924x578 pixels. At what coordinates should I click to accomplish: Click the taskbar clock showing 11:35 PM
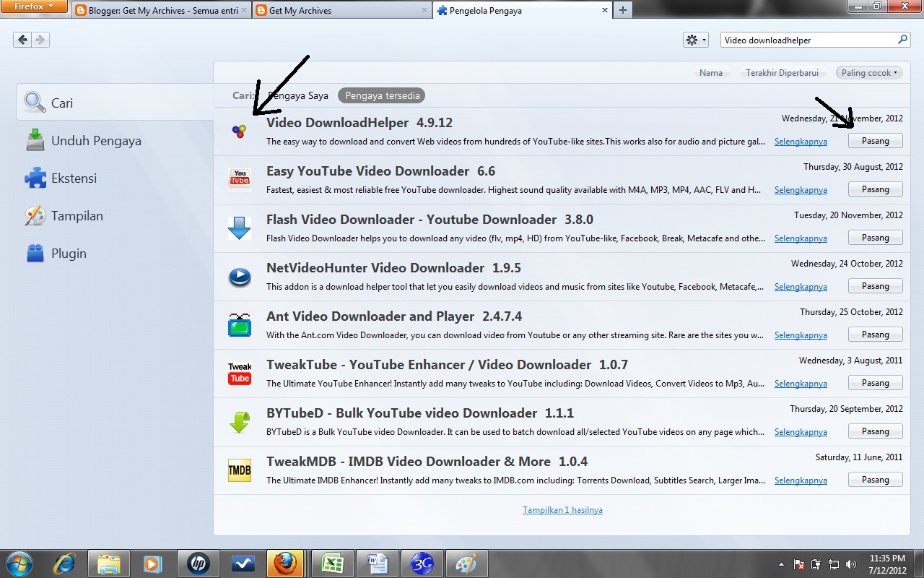point(887,564)
